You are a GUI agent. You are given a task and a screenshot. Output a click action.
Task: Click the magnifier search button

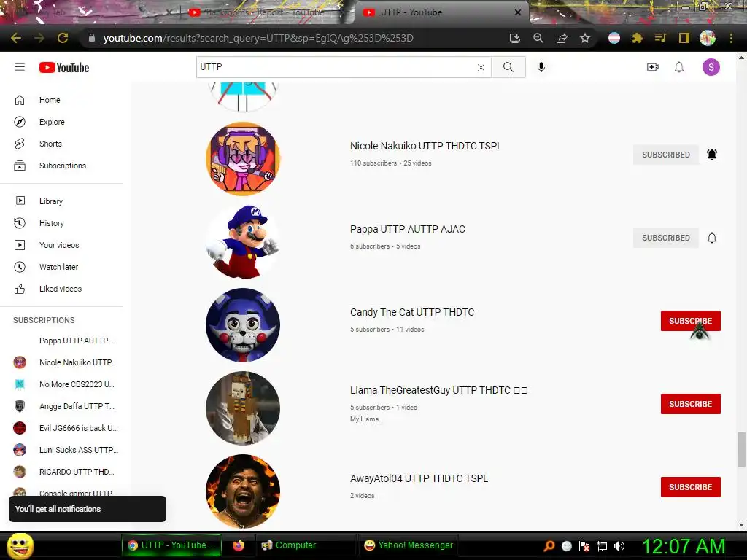(x=508, y=67)
